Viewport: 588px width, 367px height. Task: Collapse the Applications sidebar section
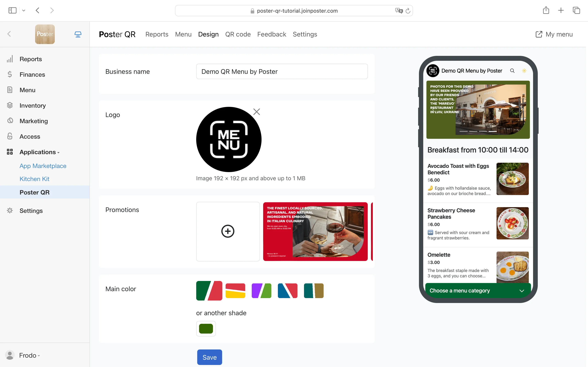coord(39,152)
